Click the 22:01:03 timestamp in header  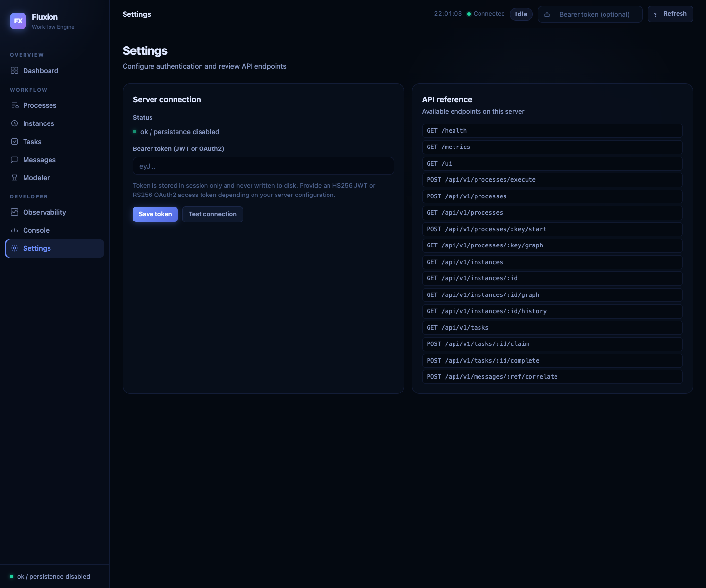tap(448, 14)
